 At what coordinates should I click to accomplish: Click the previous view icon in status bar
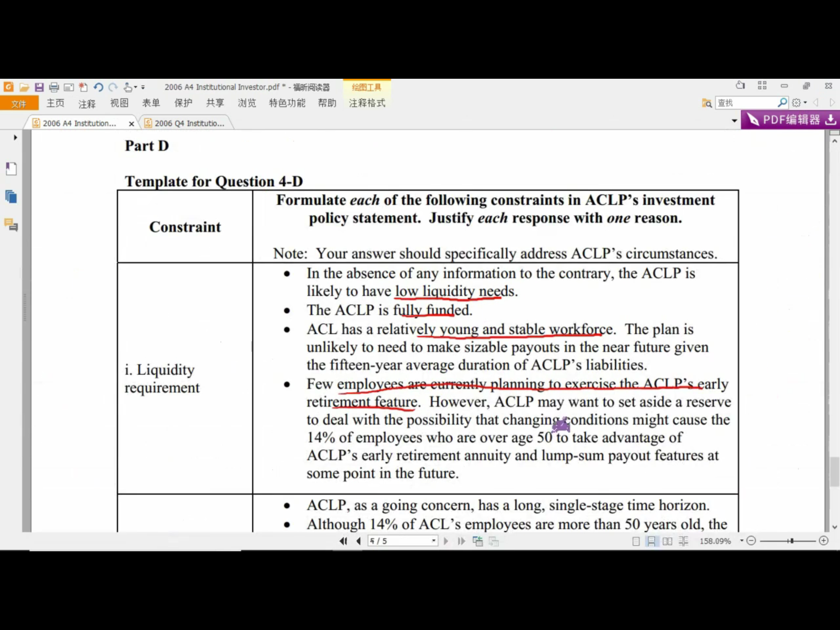coord(478,541)
